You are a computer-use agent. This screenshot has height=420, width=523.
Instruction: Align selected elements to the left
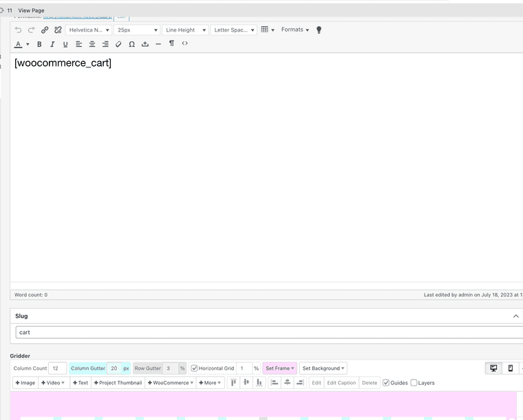275,383
